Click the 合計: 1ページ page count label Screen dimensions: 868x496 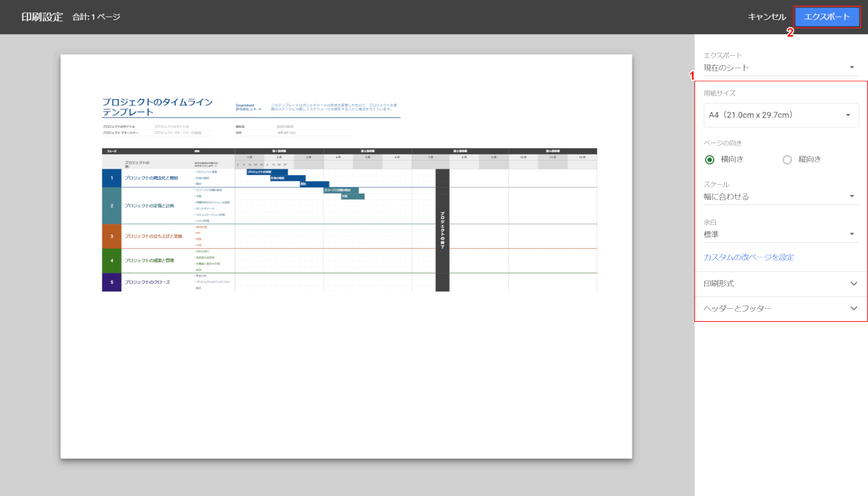(96, 17)
